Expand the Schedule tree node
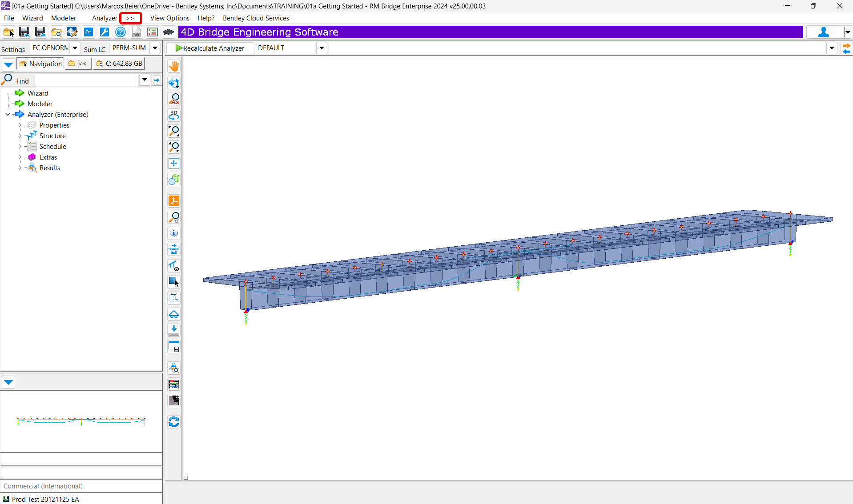The width and height of the screenshot is (853, 504). coord(20,146)
